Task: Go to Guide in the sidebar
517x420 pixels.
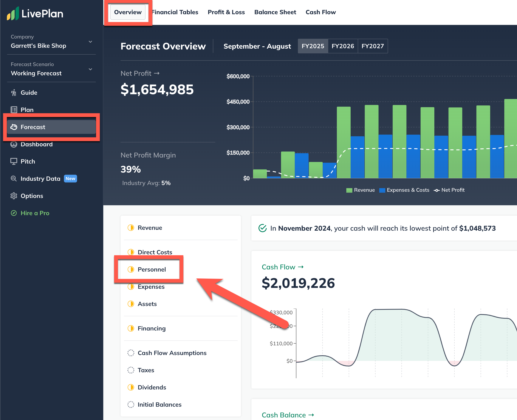Action: [x=51, y=93]
